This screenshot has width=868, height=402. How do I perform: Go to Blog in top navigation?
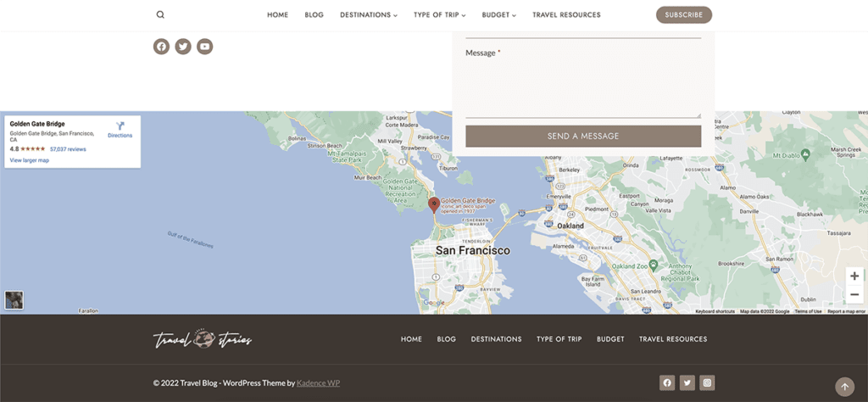314,14
